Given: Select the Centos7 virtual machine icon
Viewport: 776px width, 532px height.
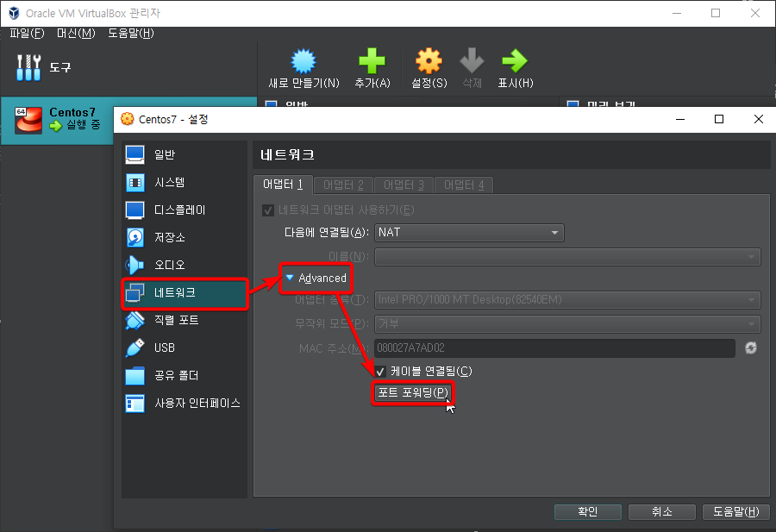Looking at the screenshot, I should pyautogui.click(x=28, y=120).
